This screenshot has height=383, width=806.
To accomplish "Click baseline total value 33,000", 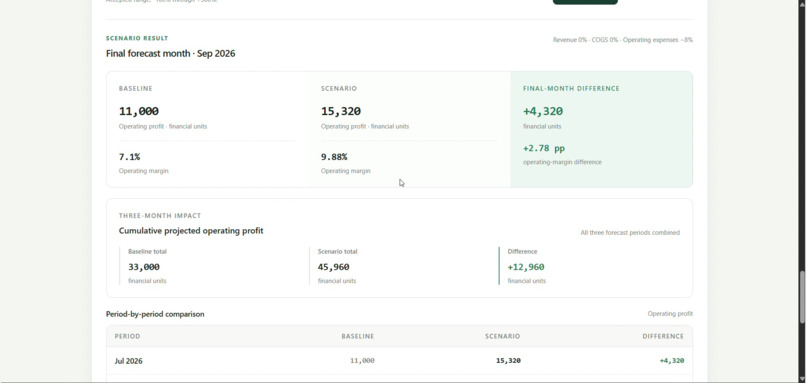I will click(144, 267).
